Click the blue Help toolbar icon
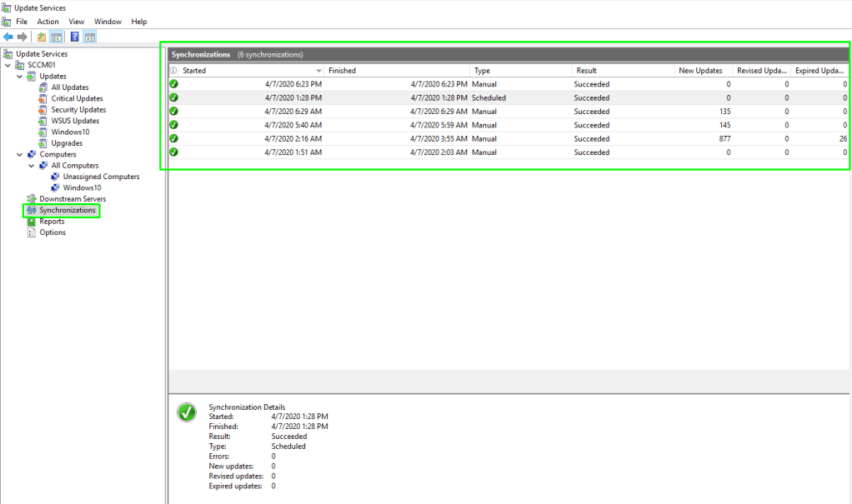The width and height of the screenshot is (852, 504). click(75, 37)
